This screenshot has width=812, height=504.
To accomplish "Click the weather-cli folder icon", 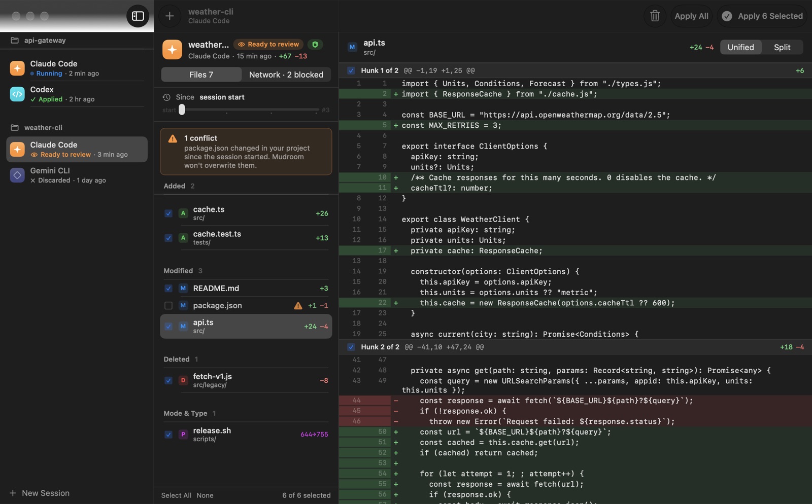I will 15,128.
